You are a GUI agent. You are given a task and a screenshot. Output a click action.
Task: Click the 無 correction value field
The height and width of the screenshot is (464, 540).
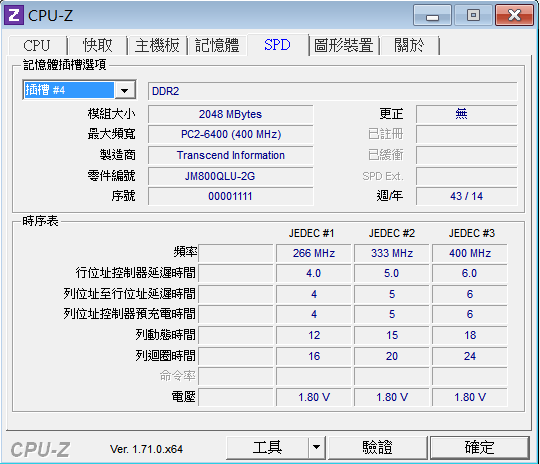coord(466,114)
